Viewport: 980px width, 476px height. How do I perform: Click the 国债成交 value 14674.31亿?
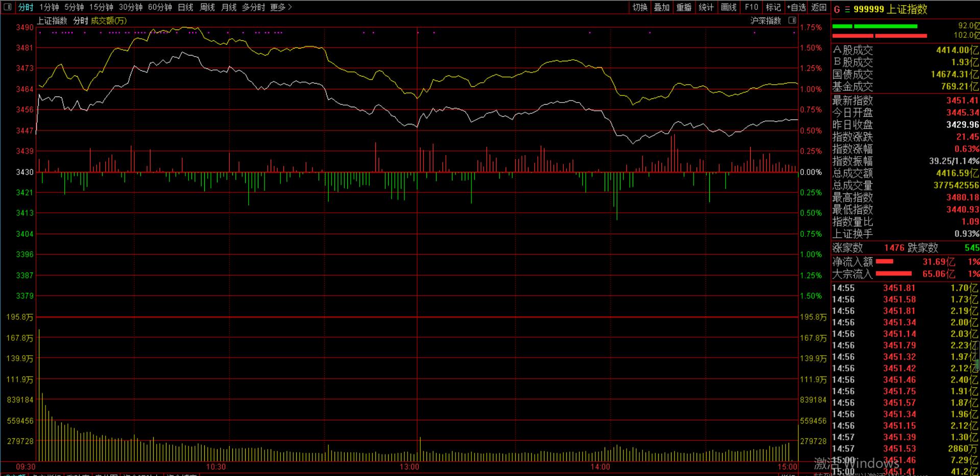click(x=954, y=74)
